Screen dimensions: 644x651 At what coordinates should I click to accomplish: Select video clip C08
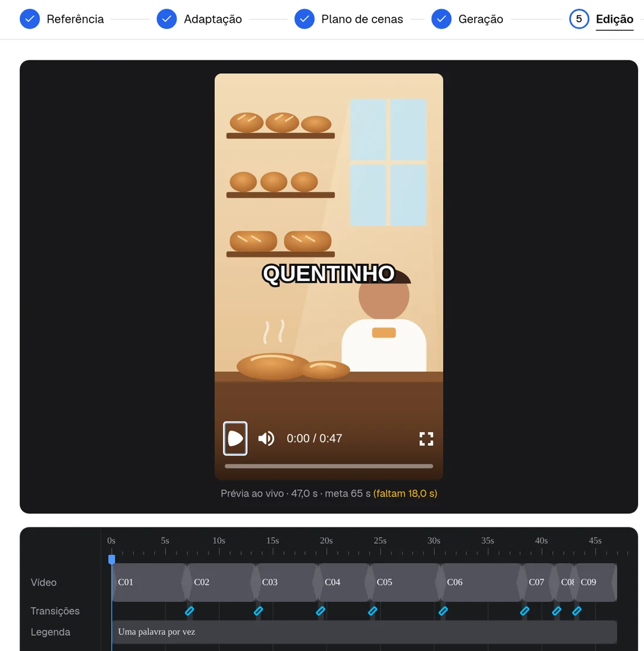coord(565,582)
